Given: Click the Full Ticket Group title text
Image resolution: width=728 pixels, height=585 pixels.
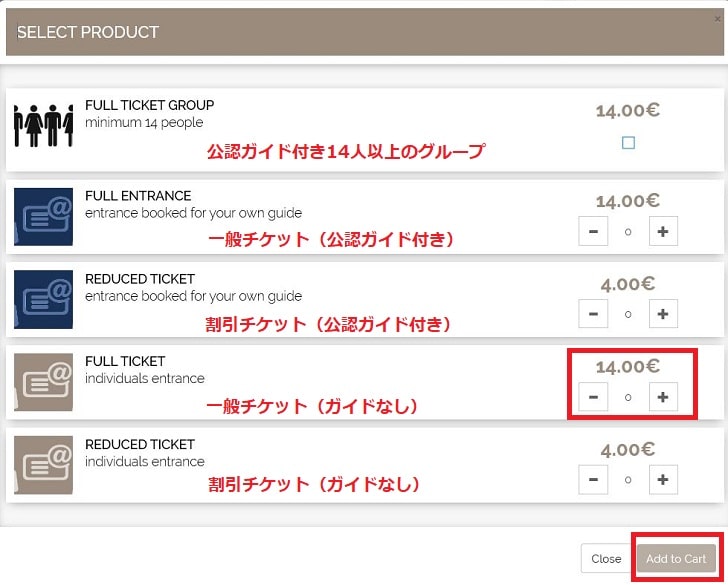Looking at the screenshot, I should (x=150, y=105).
